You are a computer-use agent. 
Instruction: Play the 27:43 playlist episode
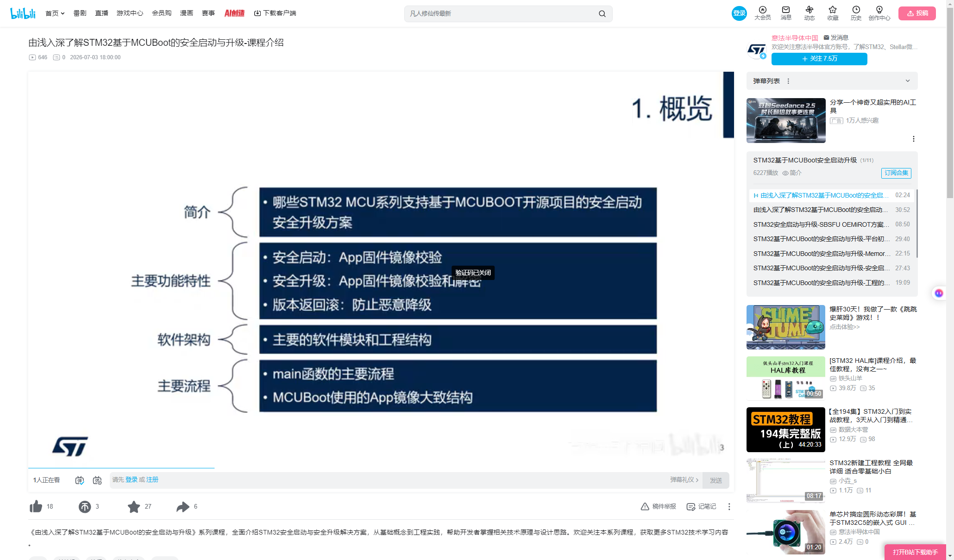(x=832, y=268)
